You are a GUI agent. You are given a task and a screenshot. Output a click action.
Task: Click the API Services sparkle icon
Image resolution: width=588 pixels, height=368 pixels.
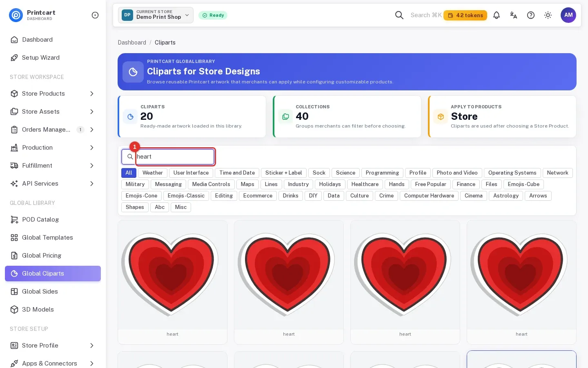(x=14, y=184)
